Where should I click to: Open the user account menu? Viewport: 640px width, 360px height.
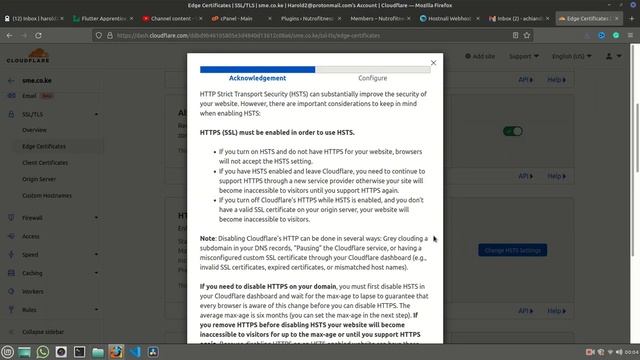coord(613,56)
